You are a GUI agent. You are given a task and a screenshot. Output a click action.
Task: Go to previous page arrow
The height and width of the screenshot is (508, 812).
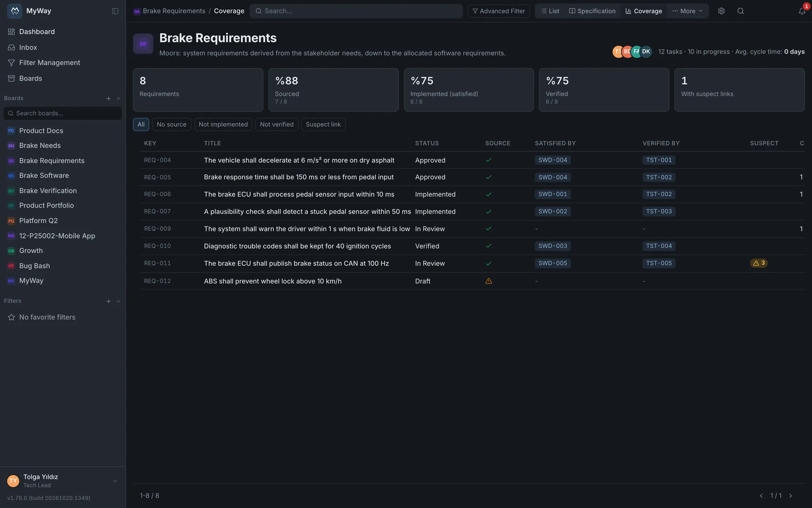tap(761, 496)
